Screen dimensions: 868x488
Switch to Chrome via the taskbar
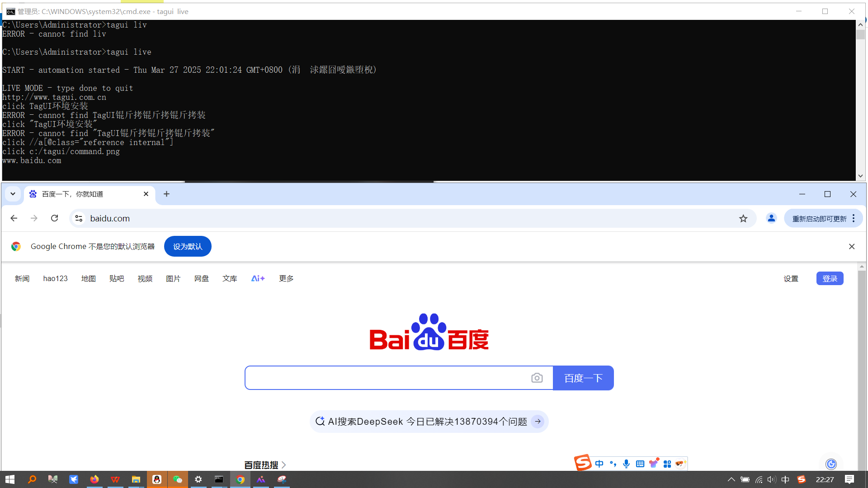(x=240, y=479)
